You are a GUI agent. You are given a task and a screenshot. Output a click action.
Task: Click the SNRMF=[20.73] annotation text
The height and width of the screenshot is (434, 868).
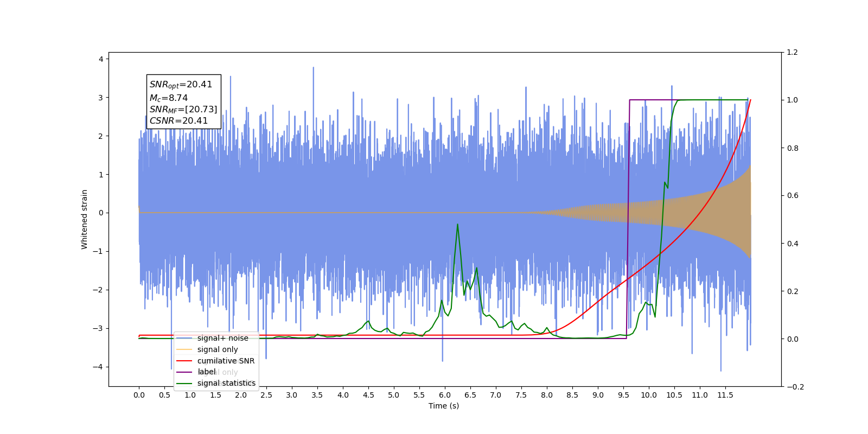click(183, 109)
